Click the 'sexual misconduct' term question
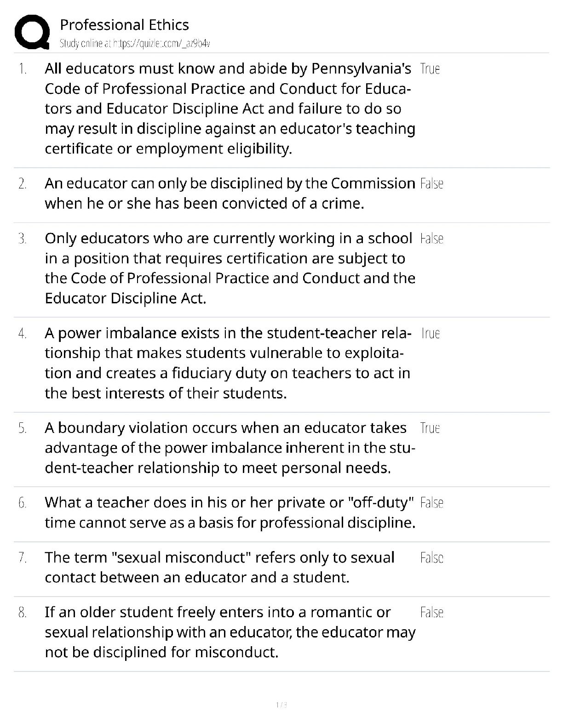The height and width of the screenshot is (728, 563). [219, 567]
